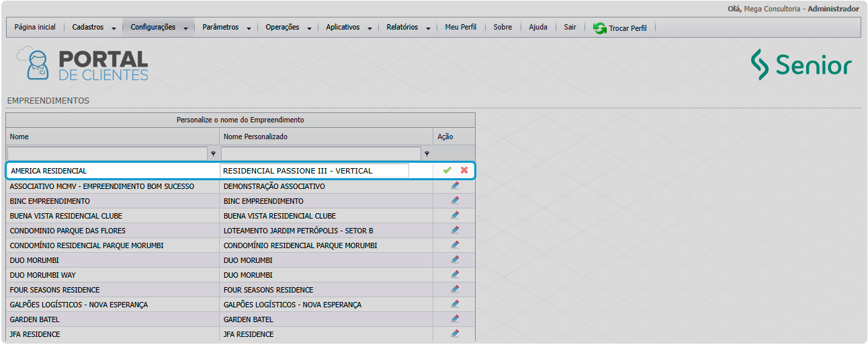Edit BUENA VISTA RESIDENCIAL CLUBE pencil icon
This screenshot has width=868, height=345.
(455, 215)
